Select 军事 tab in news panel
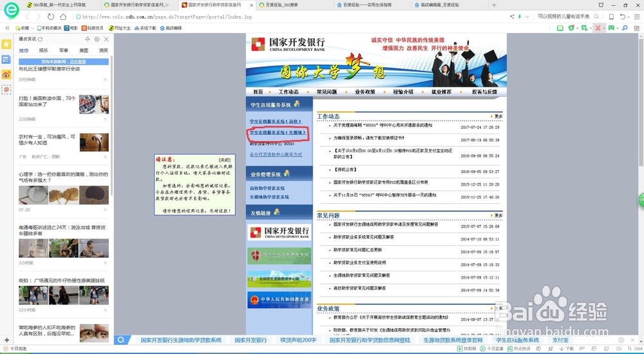The height and width of the screenshot is (354, 644). 64,50
